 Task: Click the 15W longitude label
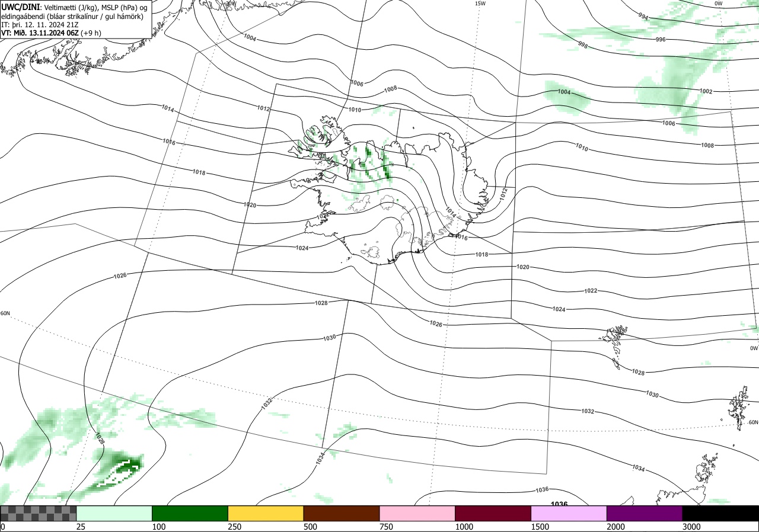[480, 4]
